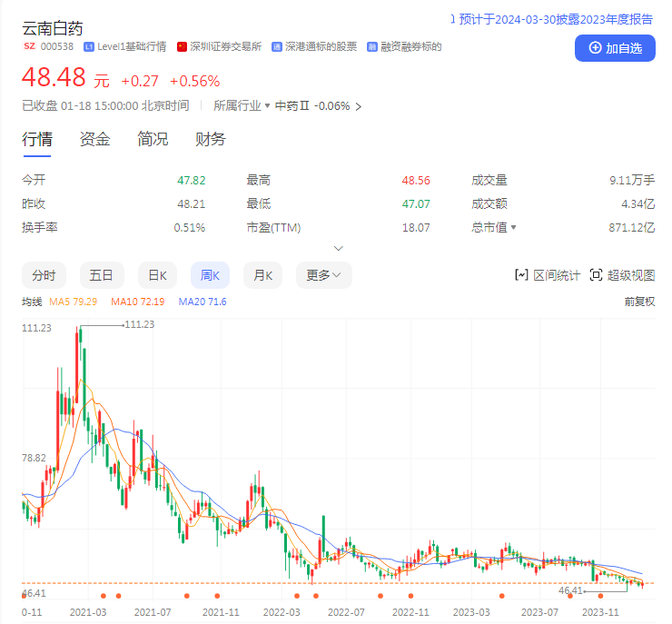Switch to the 资金 tab
This screenshot has width=672, height=624.
coord(94,139)
